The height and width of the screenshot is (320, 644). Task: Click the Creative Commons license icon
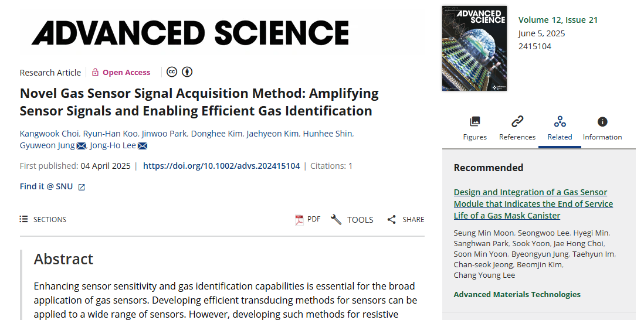point(172,72)
